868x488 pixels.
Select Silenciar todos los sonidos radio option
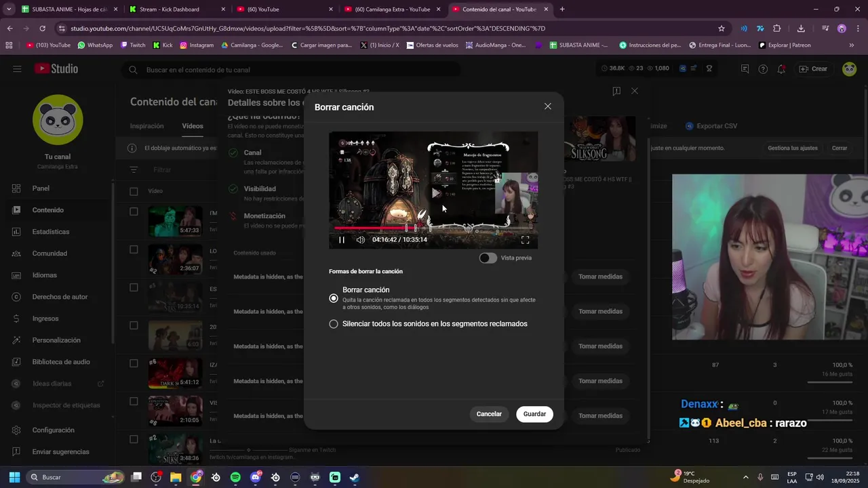pos(334,324)
